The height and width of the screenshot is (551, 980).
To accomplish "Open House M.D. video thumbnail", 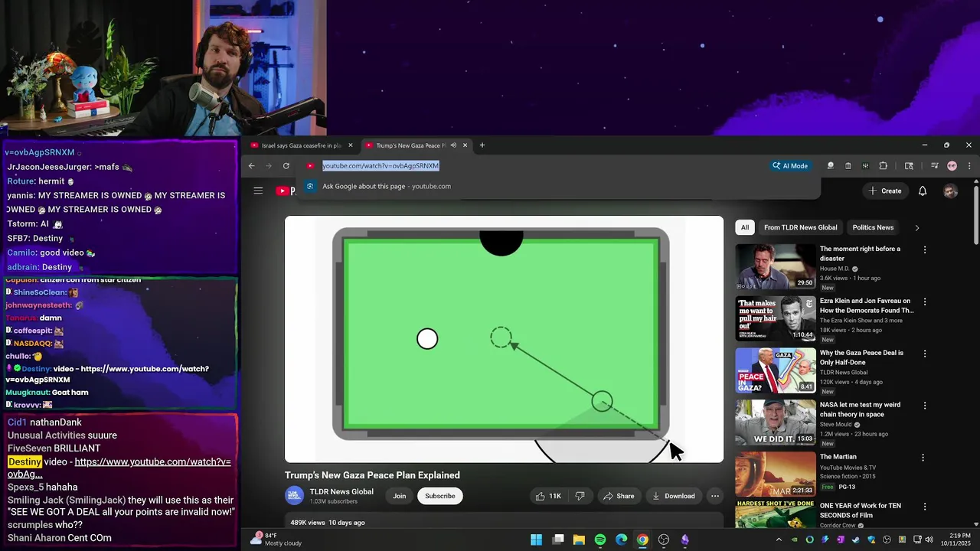I will pos(776,266).
